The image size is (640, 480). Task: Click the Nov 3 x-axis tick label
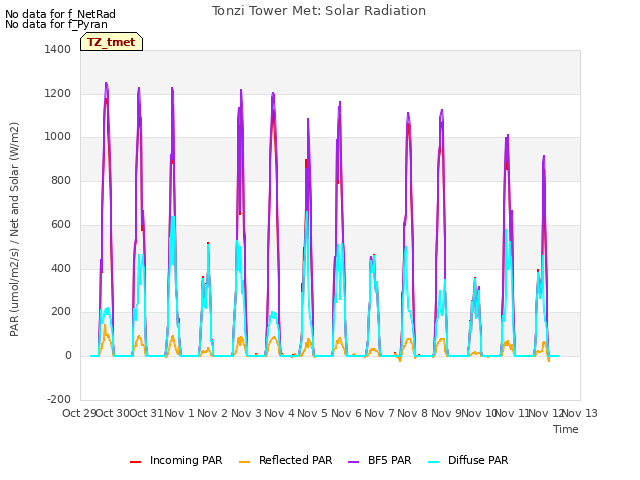click(x=246, y=413)
